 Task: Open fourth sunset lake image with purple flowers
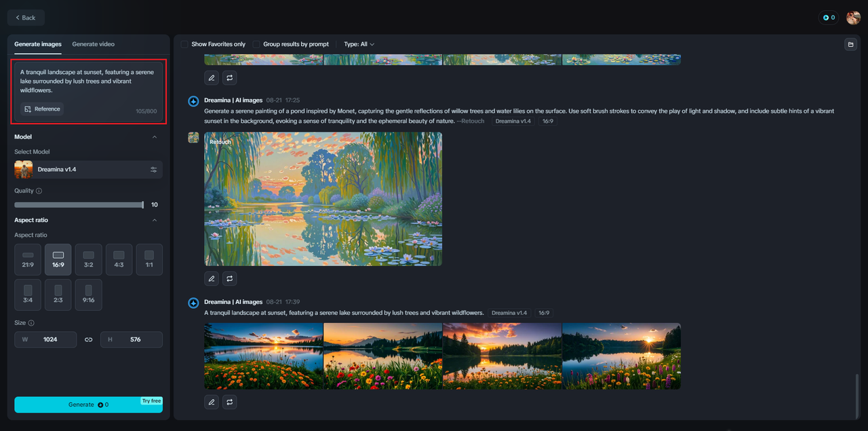pos(621,356)
